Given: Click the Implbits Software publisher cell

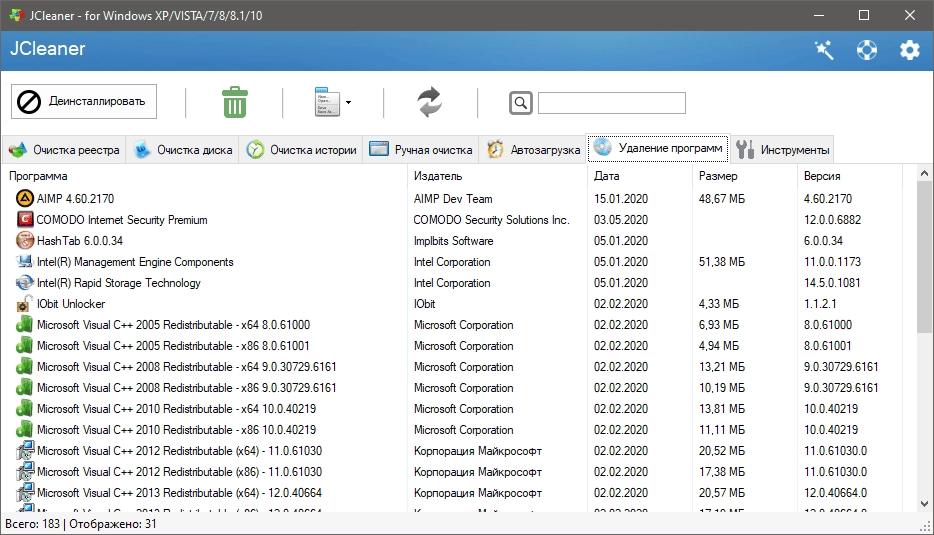Looking at the screenshot, I should point(453,241).
